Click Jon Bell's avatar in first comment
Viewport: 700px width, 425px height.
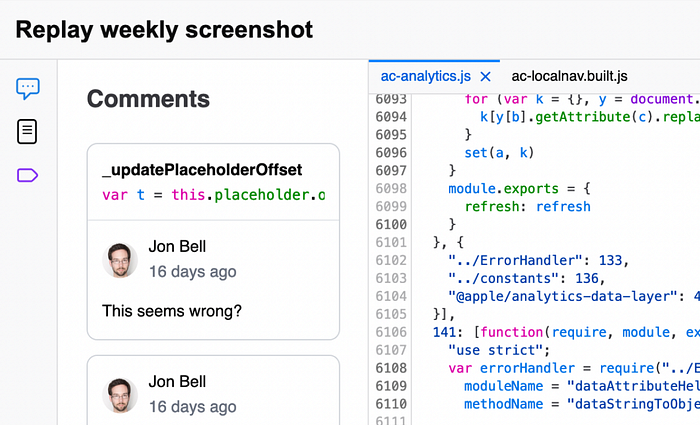120,259
